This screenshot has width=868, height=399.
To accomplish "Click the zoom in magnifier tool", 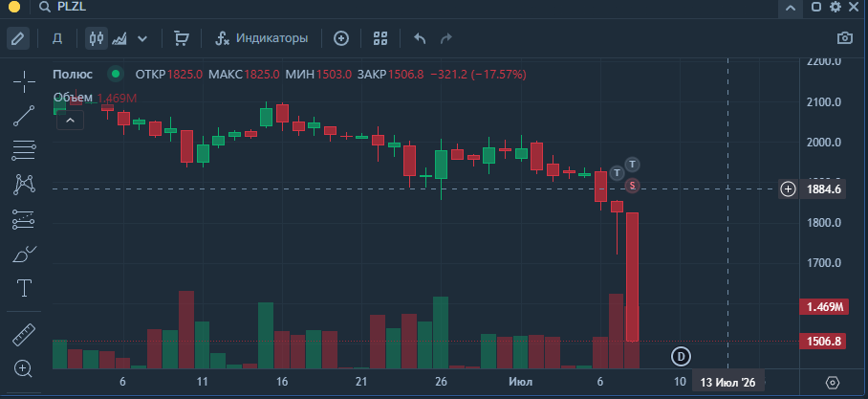I will coord(24,368).
